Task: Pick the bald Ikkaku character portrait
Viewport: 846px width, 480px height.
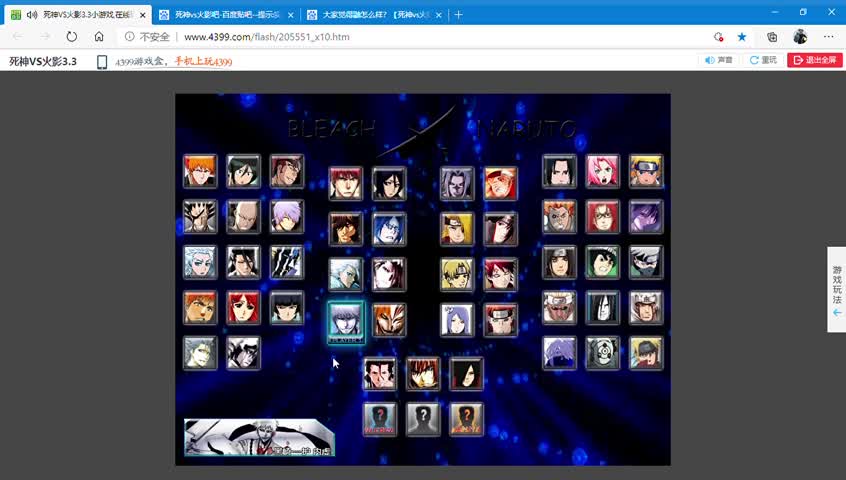Action: point(243,217)
